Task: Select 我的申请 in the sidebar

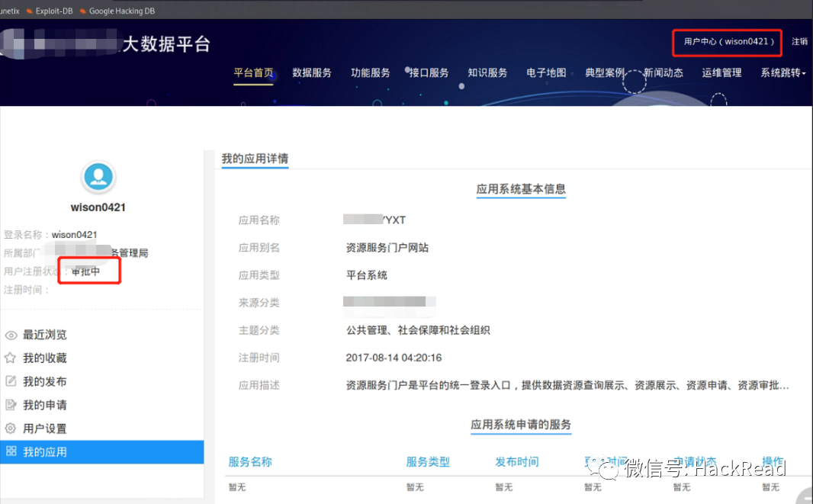Action: pyautogui.click(x=44, y=405)
